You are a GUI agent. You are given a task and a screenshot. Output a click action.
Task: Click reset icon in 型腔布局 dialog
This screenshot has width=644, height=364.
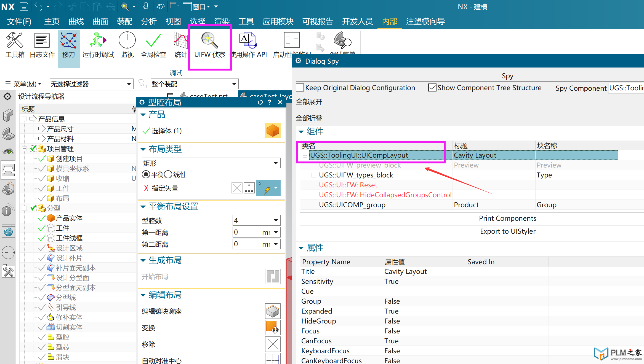point(260,102)
